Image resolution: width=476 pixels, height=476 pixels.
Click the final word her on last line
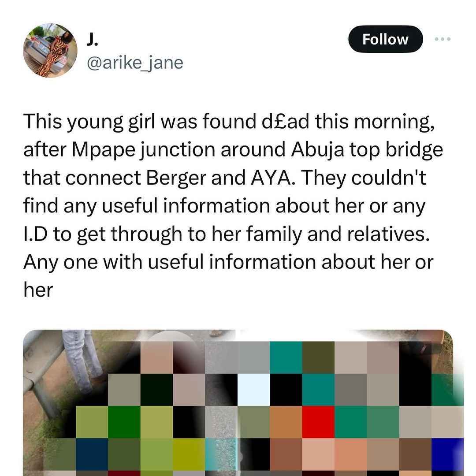click(38, 290)
